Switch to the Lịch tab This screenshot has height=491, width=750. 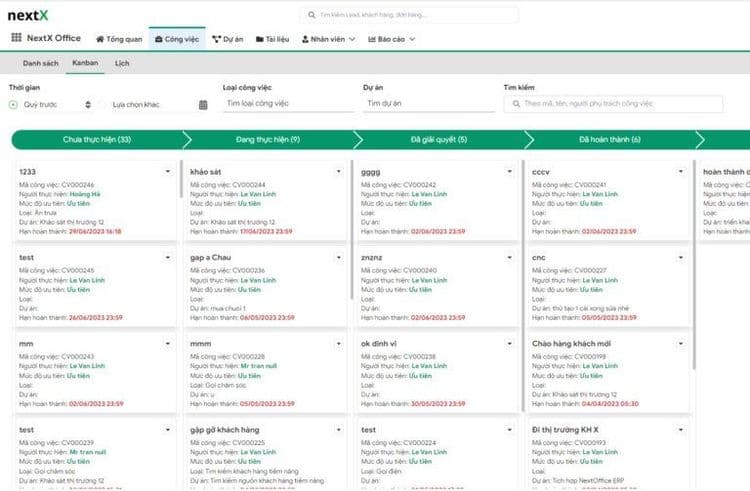coord(121,63)
